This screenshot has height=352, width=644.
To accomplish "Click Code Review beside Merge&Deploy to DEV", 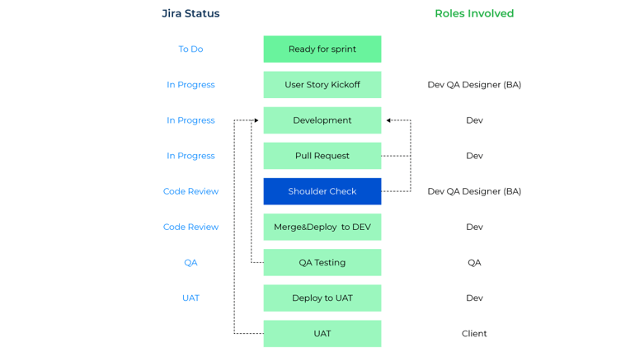I will tap(190, 227).
